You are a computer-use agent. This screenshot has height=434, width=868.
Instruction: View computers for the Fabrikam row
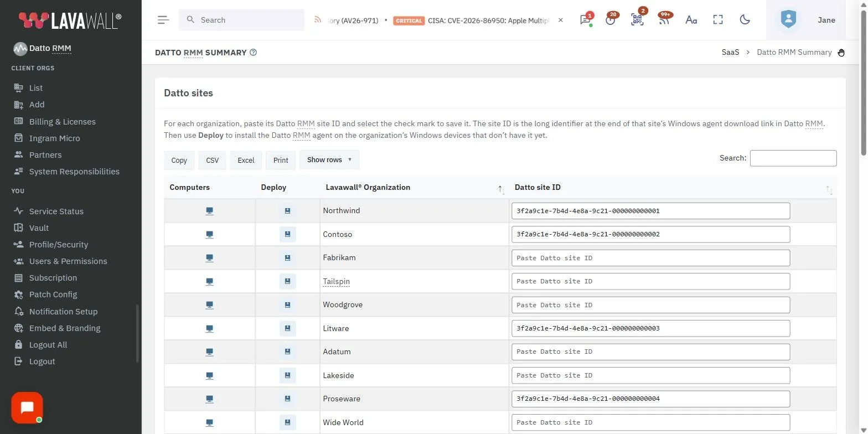click(210, 258)
